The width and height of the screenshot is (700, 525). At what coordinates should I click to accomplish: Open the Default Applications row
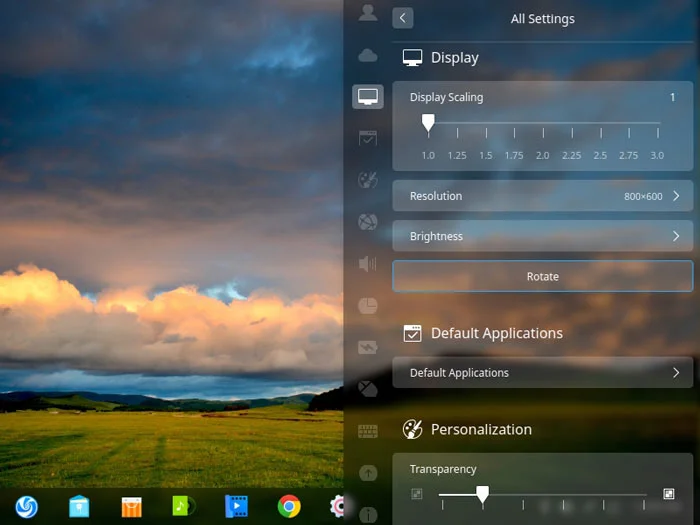click(542, 373)
